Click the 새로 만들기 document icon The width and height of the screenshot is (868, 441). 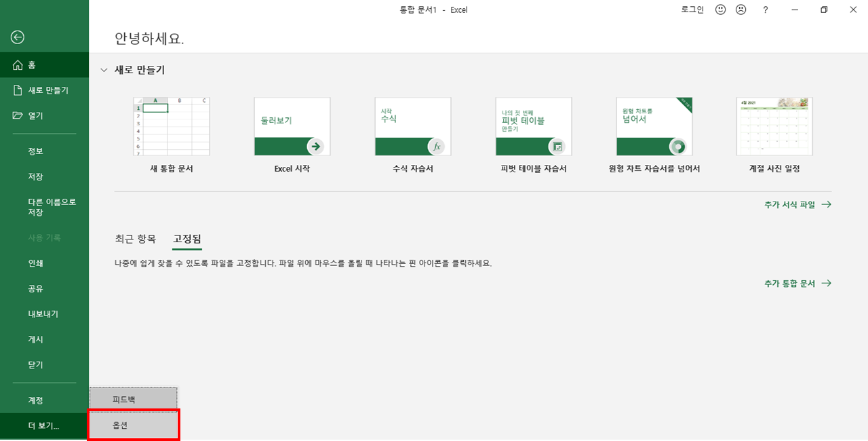point(18,90)
